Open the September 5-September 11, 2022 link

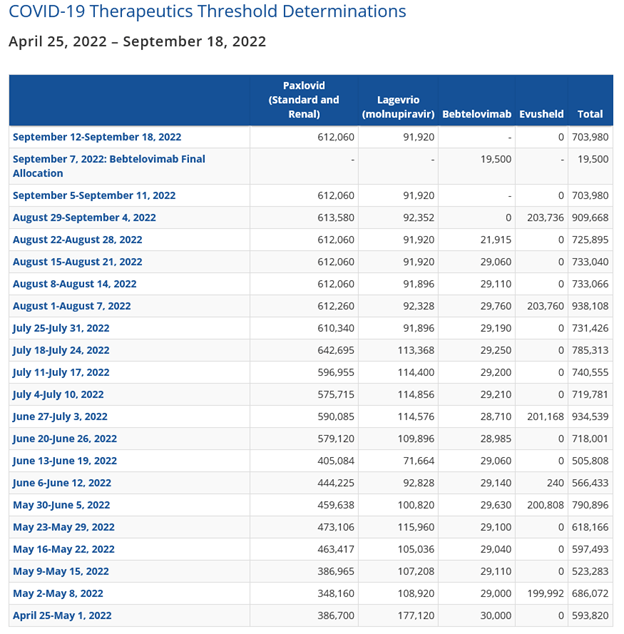pyautogui.click(x=94, y=196)
